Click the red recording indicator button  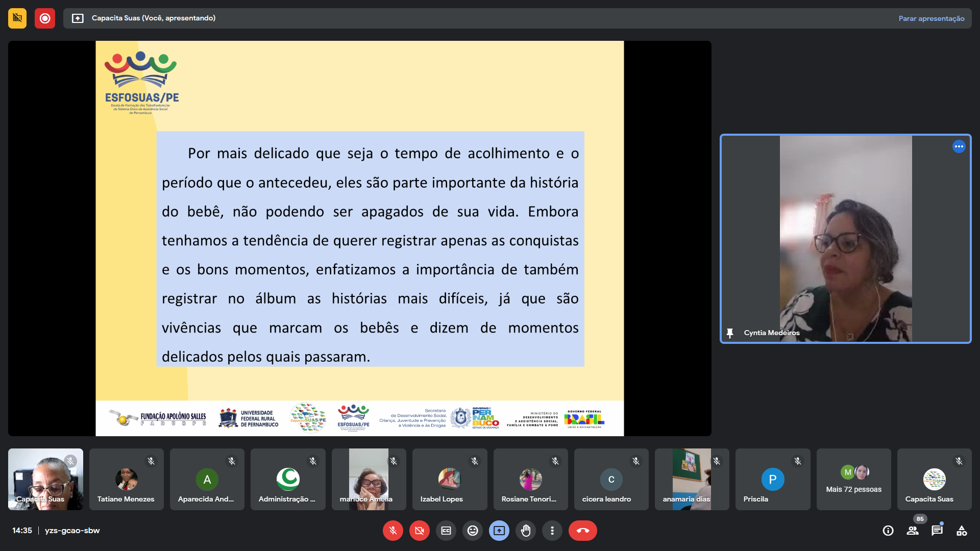click(45, 18)
